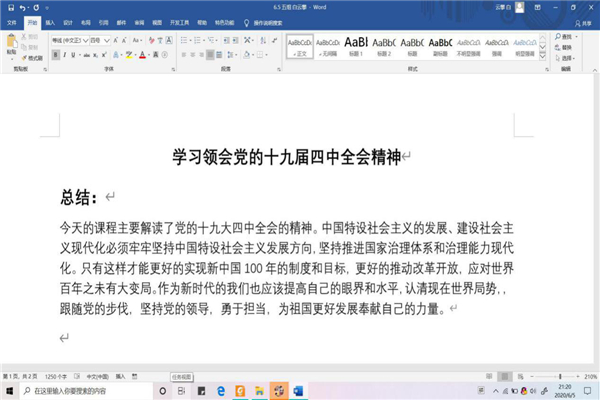The width and height of the screenshot is (600, 400).
Task: Click the Format Painter (格式刷) tool
Action: [33, 59]
